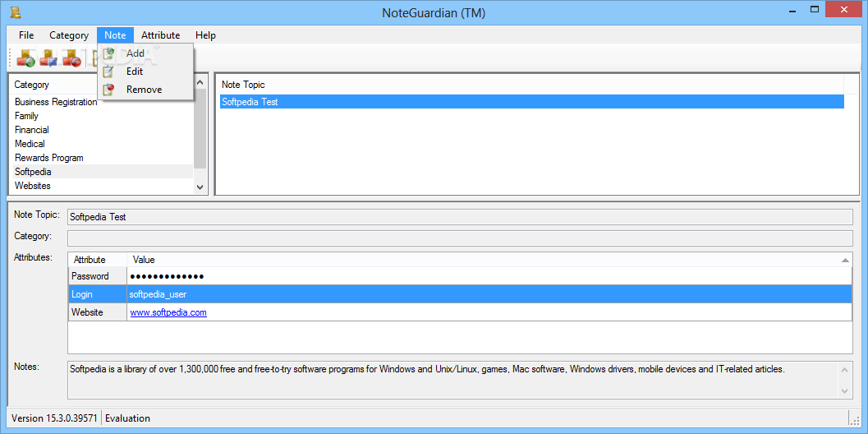Click the Note Topic text field
The image size is (868, 434).
(460, 217)
